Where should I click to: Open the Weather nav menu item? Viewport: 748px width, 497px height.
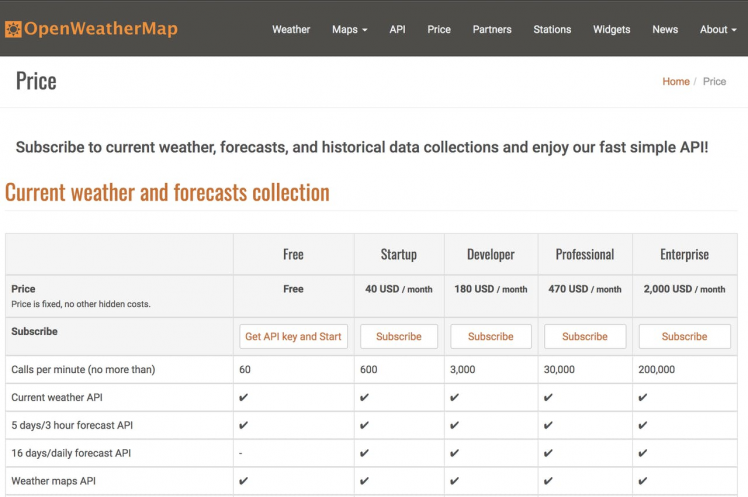click(291, 30)
